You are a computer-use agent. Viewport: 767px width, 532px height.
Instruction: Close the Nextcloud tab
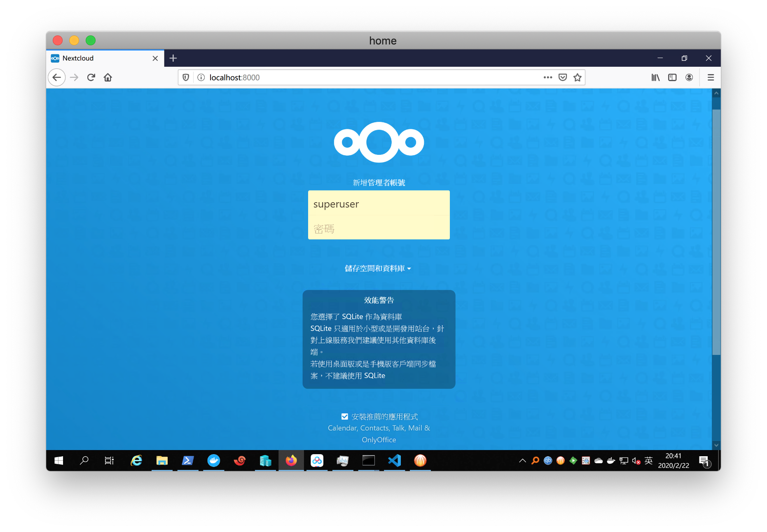pos(155,58)
